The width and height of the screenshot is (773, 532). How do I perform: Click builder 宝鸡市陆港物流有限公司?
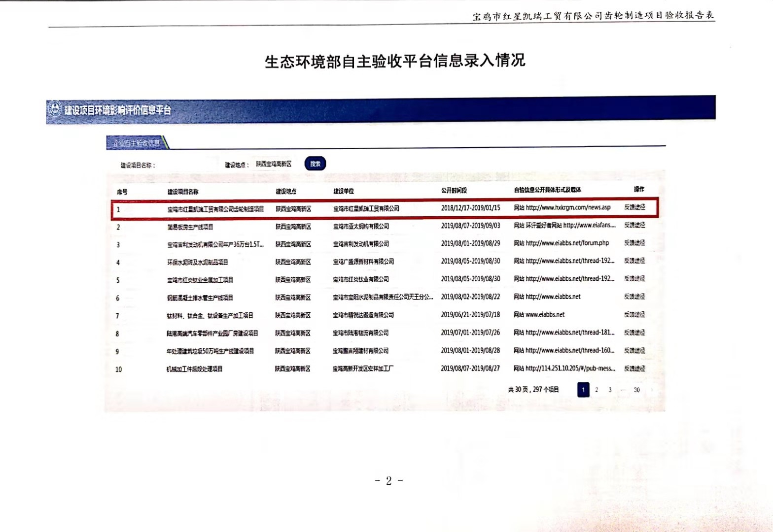coord(361,333)
